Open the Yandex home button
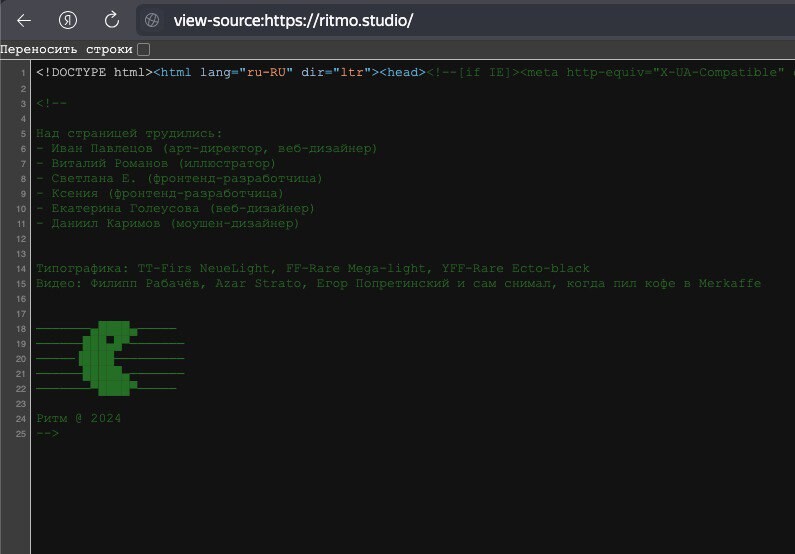The width and height of the screenshot is (795, 554). pyautogui.click(x=68, y=20)
